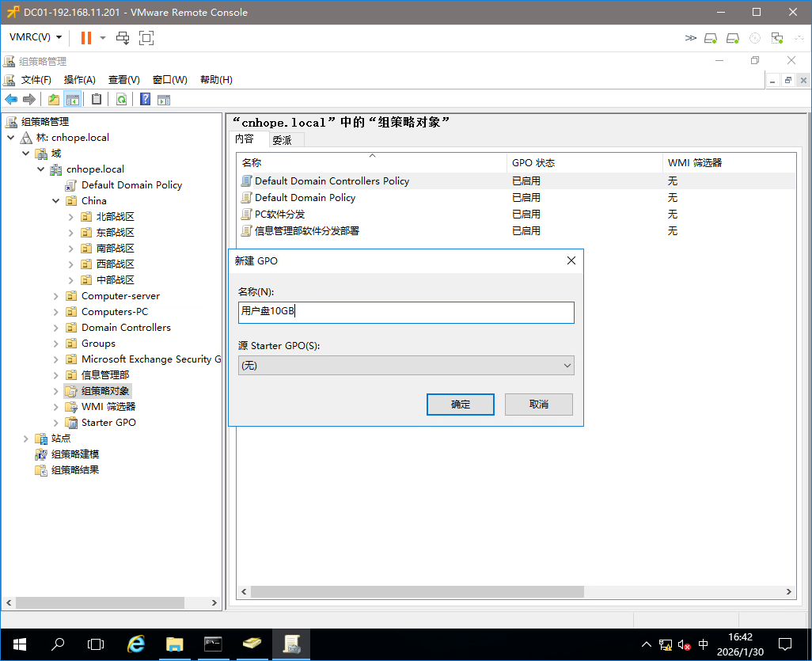This screenshot has width=812, height=661.
Task: Select the PC软件分发 GPO row
Action: click(516, 215)
